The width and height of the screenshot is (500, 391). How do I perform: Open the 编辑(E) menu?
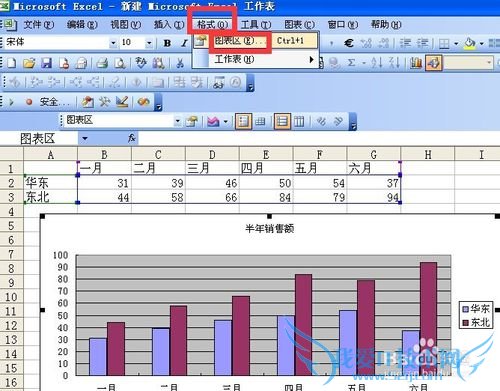(x=82, y=24)
